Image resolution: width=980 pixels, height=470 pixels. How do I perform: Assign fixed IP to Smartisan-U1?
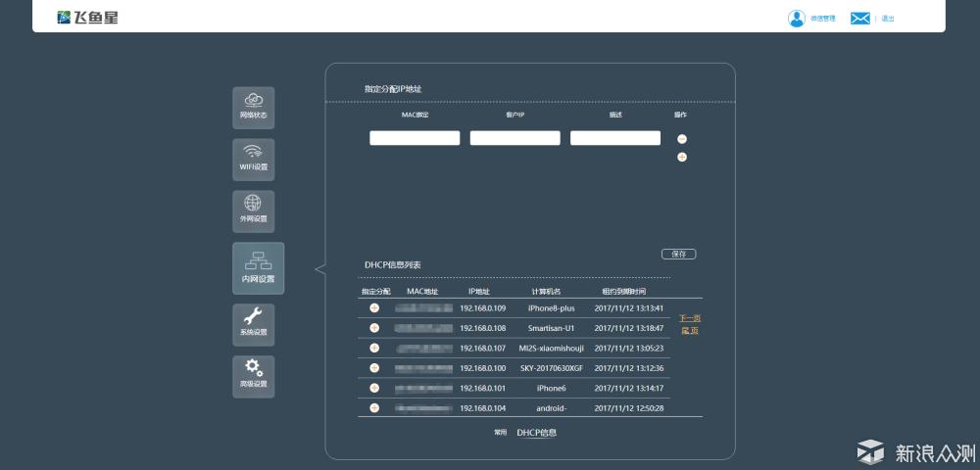pos(373,328)
